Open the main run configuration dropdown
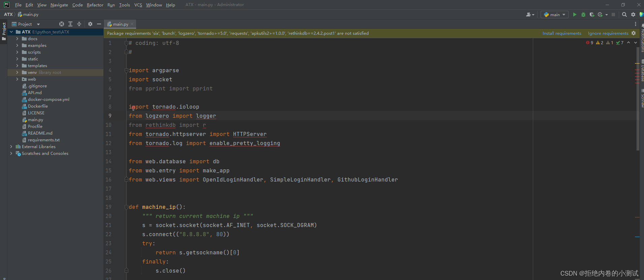This screenshot has height=280, width=644. point(554,15)
